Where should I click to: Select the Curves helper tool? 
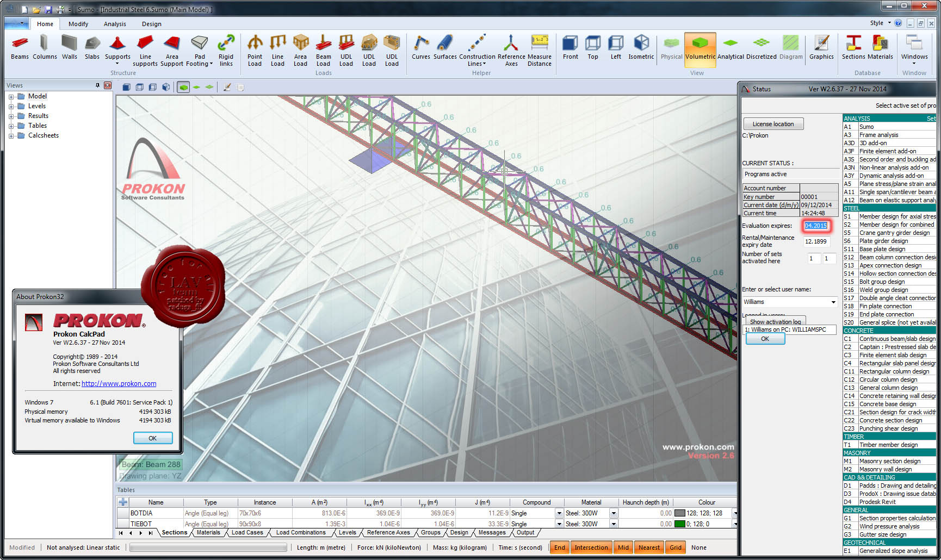[x=421, y=47]
